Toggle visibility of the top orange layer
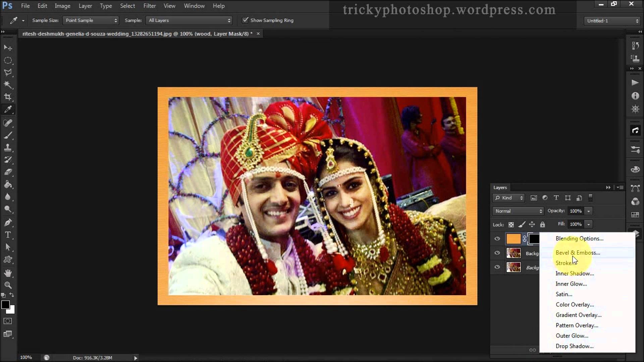The image size is (644, 362). [x=498, y=239]
